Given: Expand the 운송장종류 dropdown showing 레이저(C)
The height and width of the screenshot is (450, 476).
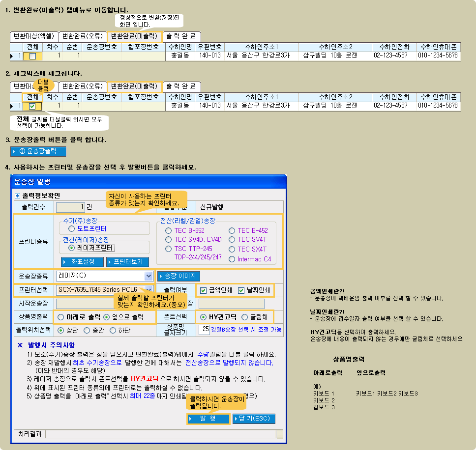Looking at the screenshot, I should coord(149,276).
